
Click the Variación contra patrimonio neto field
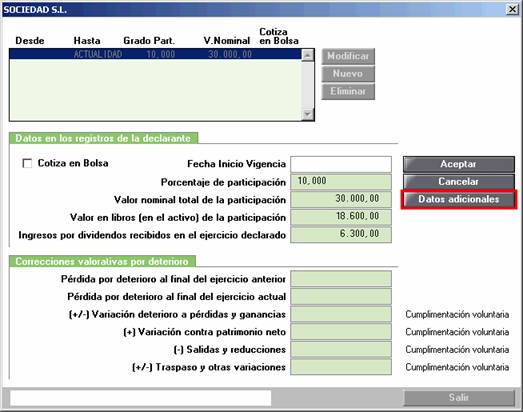click(x=341, y=332)
